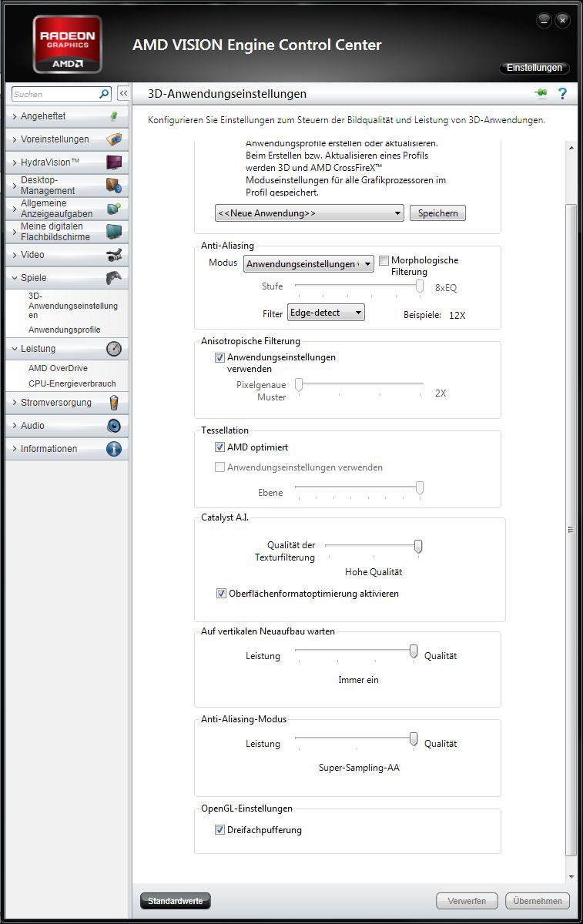The image size is (583, 924).
Task: Click the Radeon Graphics AMD logo
Action: (x=68, y=44)
